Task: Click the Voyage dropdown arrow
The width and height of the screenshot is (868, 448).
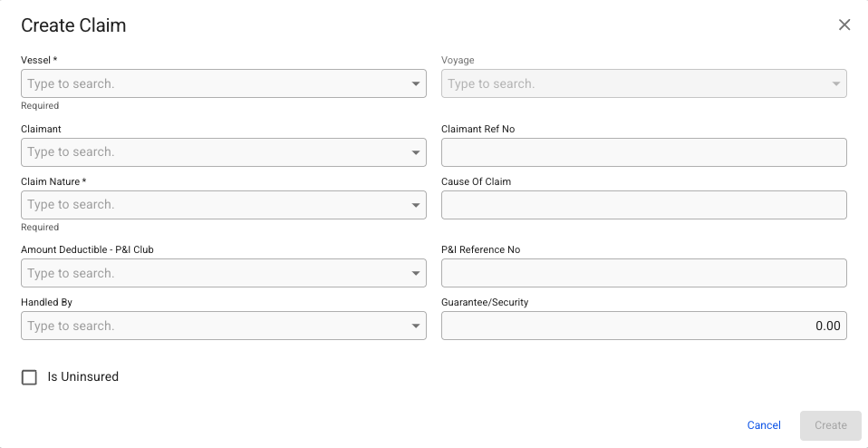Action: click(x=836, y=84)
